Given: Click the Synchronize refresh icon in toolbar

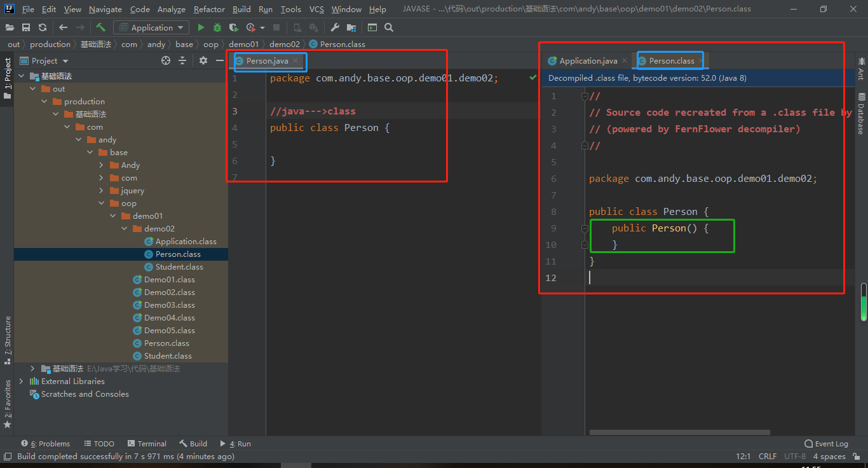Looking at the screenshot, I should (x=43, y=27).
